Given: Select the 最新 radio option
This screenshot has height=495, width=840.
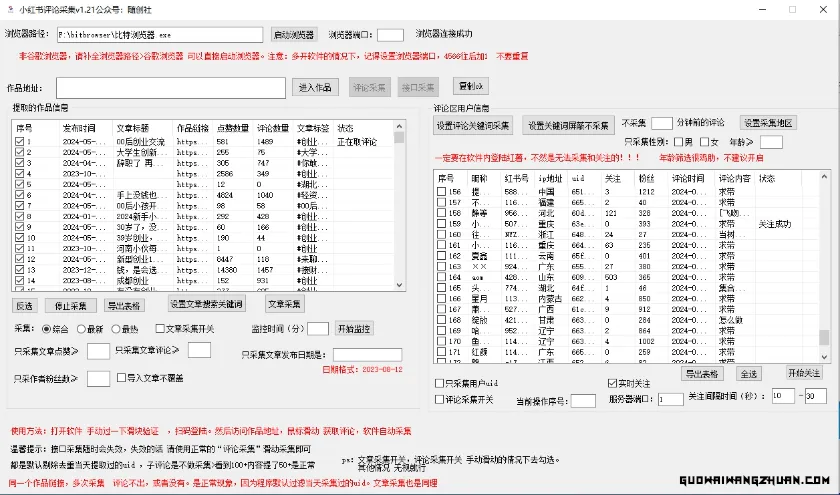Looking at the screenshot, I should [x=81, y=329].
